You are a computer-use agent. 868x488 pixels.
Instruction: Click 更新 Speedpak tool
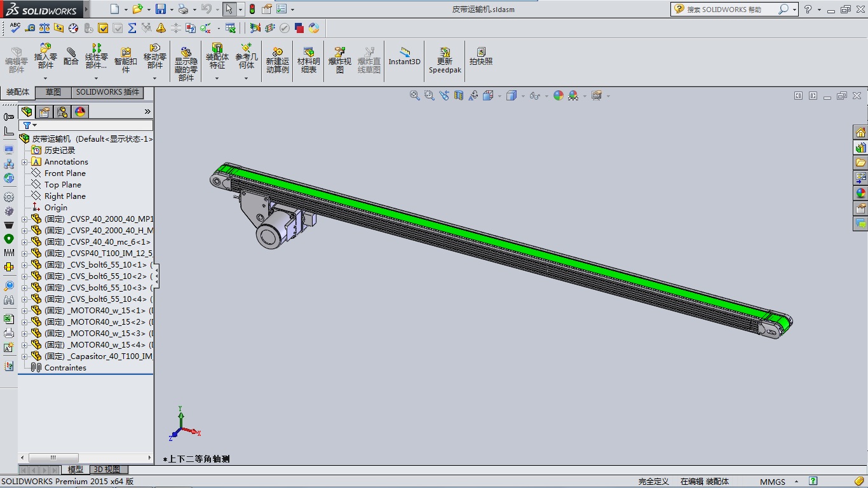(445, 60)
